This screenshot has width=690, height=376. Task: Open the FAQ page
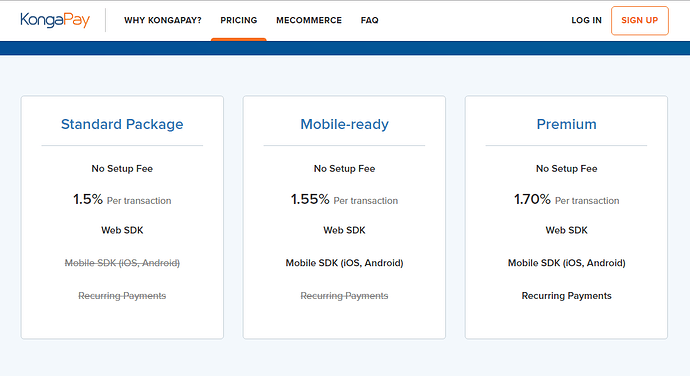[370, 20]
